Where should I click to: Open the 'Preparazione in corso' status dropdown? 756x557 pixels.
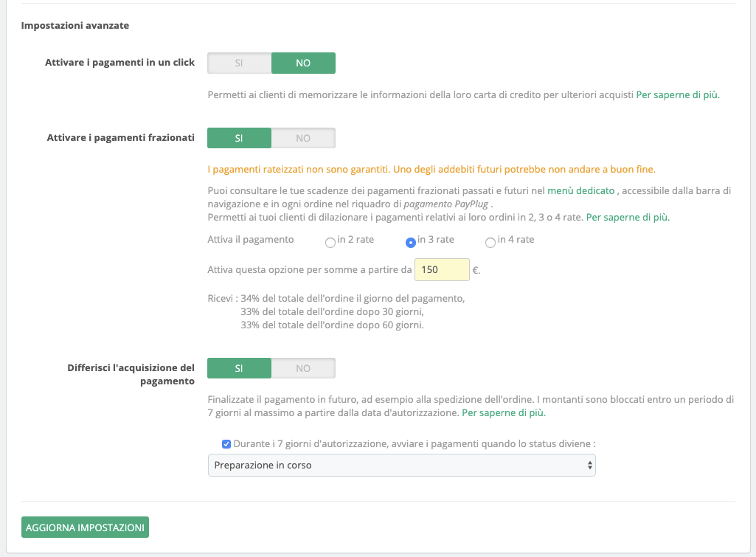point(402,465)
